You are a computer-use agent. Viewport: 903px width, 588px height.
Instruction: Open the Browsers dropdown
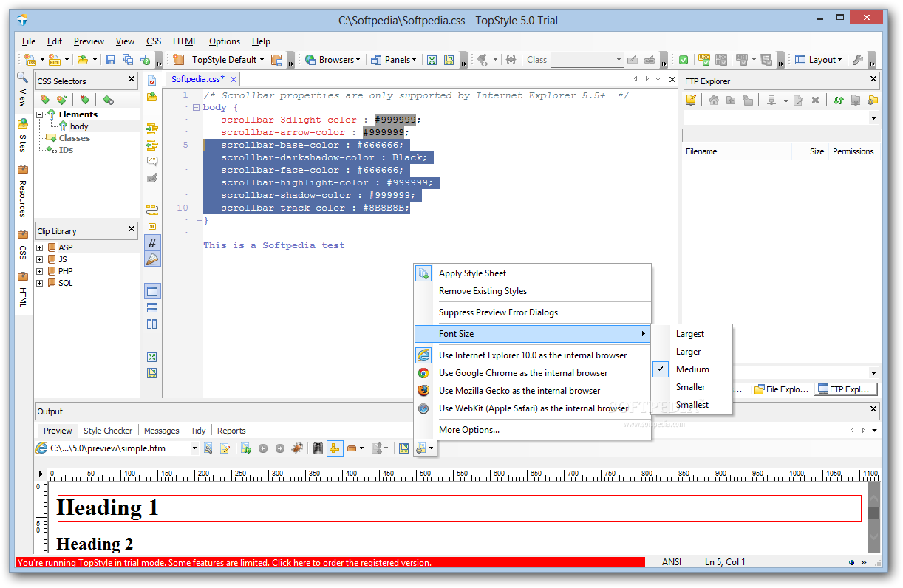333,60
